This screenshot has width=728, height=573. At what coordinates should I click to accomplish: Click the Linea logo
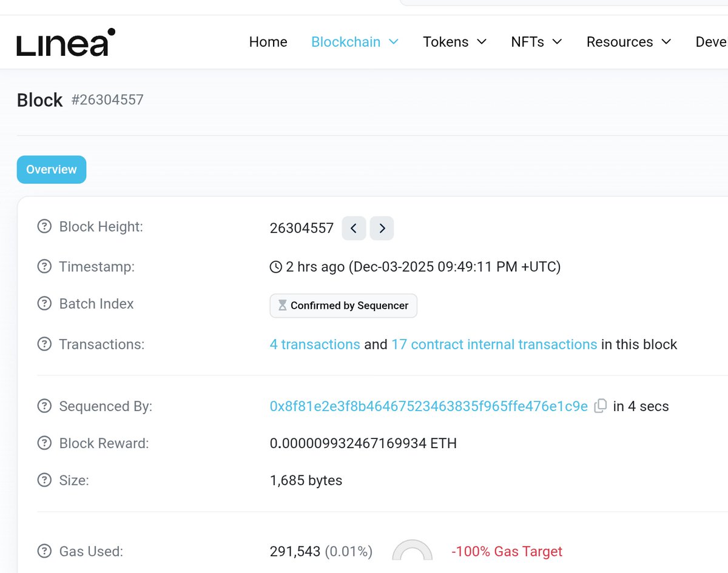(x=66, y=42)
